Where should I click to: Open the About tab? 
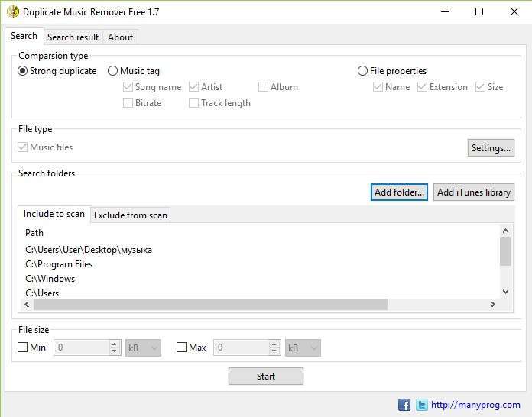pos(120,37)
